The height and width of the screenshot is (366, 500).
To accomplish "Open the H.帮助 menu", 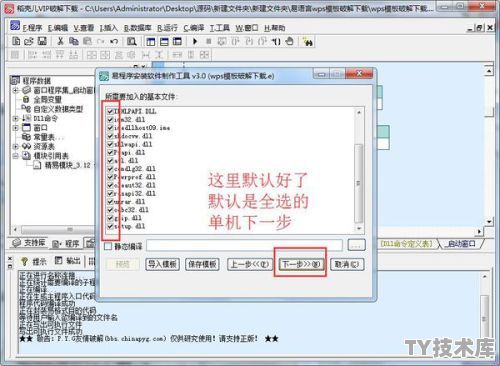I will [275, 28].
